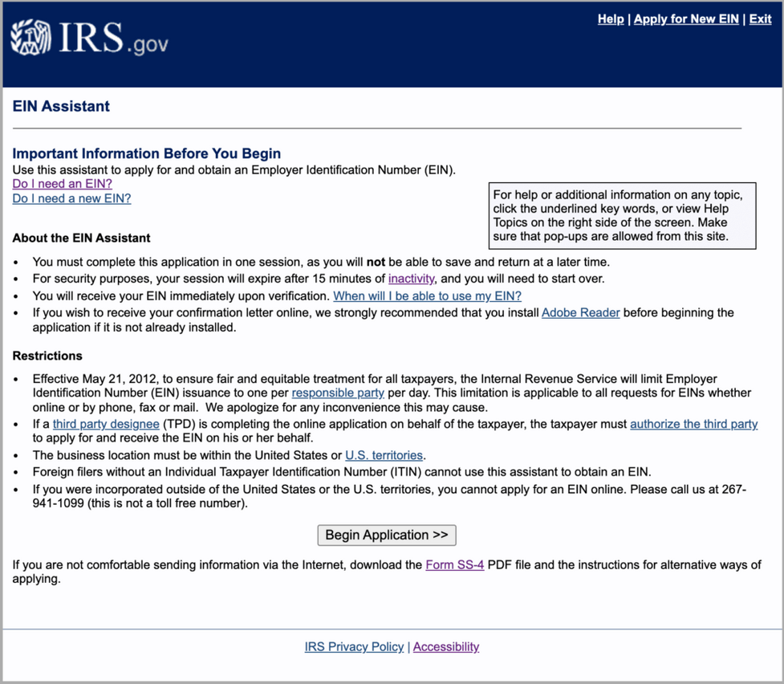Follow the Adobe Reader link
The image size is (784, 684).
click(580, 312)
